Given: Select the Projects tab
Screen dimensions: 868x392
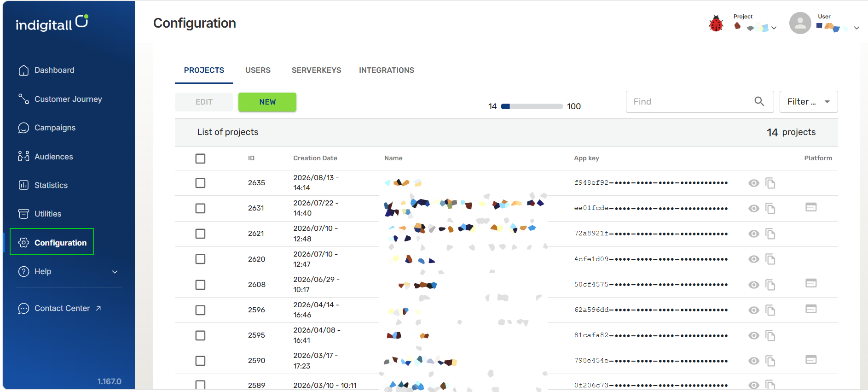Looking at the screenshot, I should [x=204, y=70].
